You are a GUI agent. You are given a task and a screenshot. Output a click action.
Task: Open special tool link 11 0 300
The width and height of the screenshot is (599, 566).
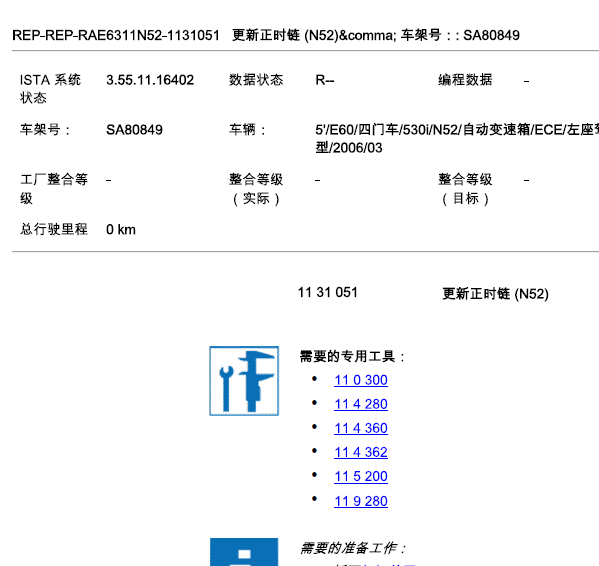[361, 380]
